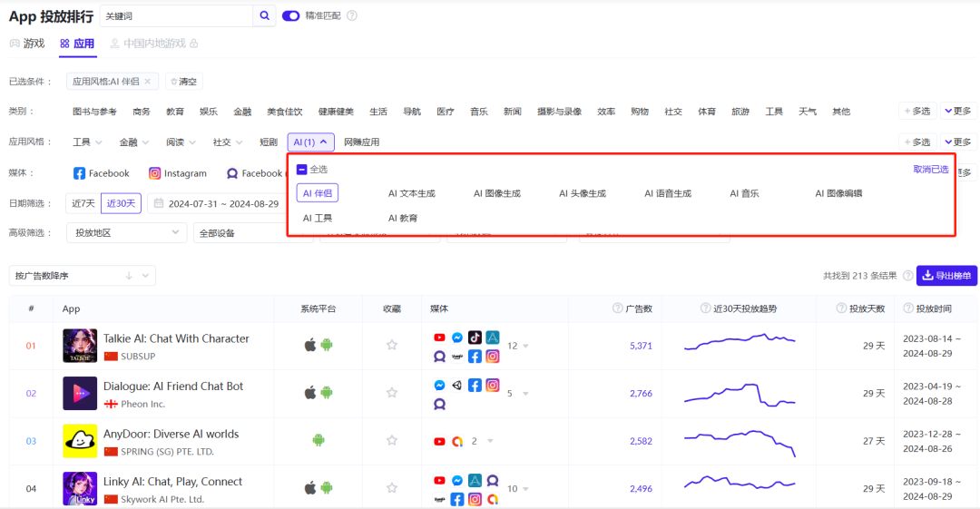This screenshot has width=980, height=509.
Task: Open the 金融 app style dropdown
Action: pos(134,142)
